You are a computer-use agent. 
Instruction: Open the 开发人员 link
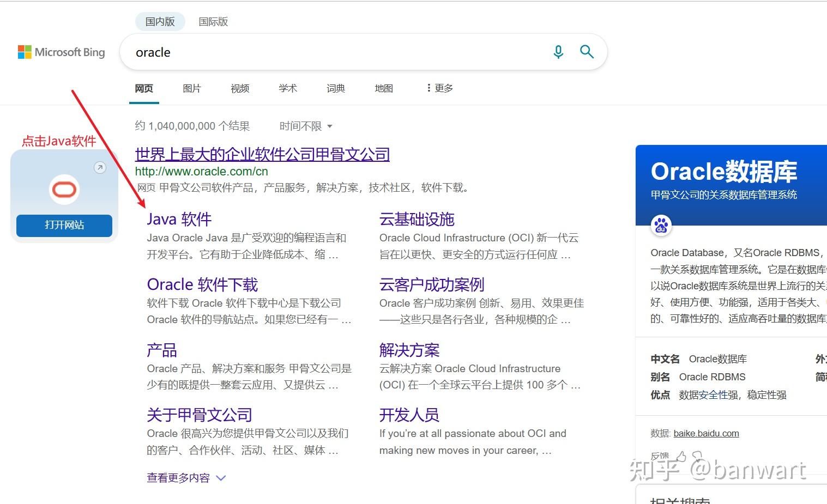[409, 415]
